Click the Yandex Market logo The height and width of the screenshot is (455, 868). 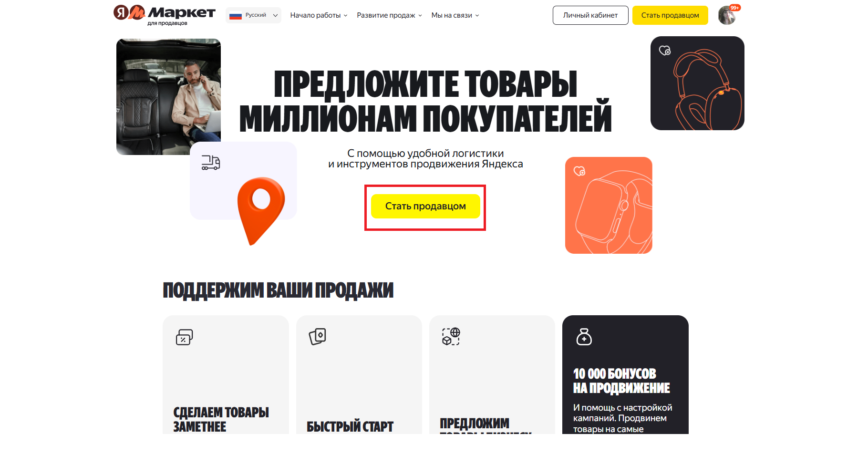pyautogui.click(x=165, y=15)
